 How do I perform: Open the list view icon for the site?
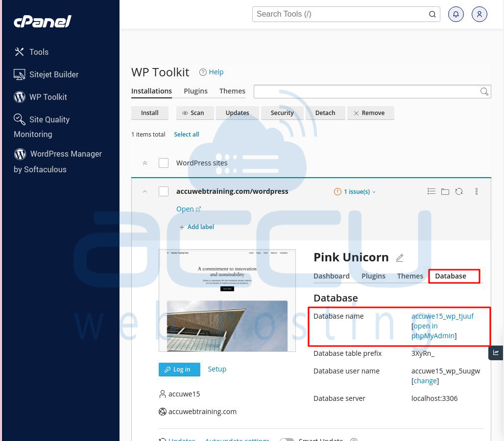tap(432, 191)
